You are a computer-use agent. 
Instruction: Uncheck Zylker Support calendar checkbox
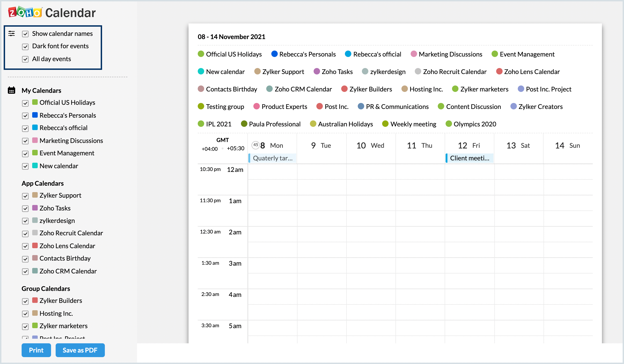click(x=25, y=196)
